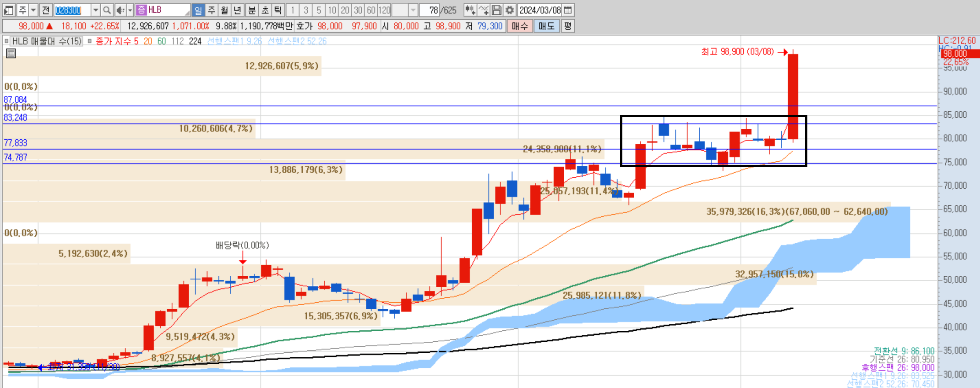980x388 pixels.
Task: Switch to the 초 (second) chart period
Action: click(265, 10)
